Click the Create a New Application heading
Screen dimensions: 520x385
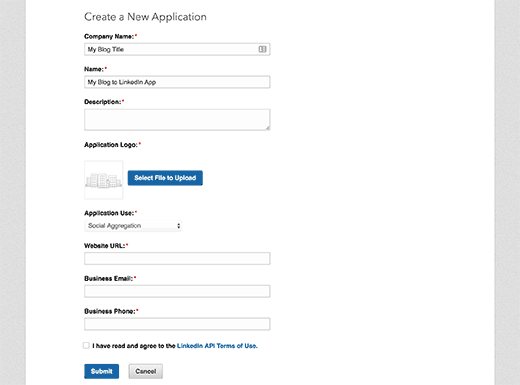[145, 17]
